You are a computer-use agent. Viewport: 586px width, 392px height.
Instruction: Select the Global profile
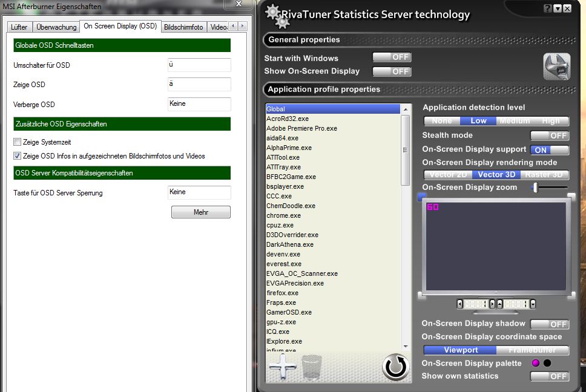(x=332, y=109)
